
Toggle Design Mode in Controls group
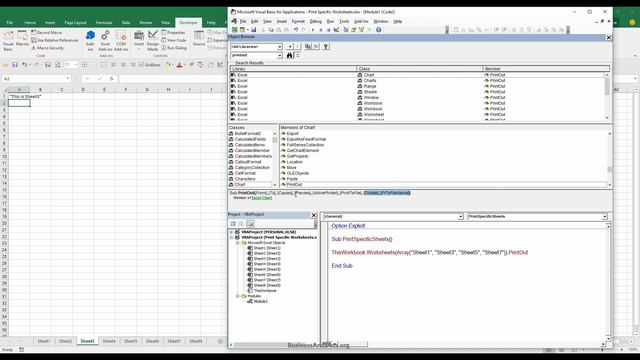point(153,41)
